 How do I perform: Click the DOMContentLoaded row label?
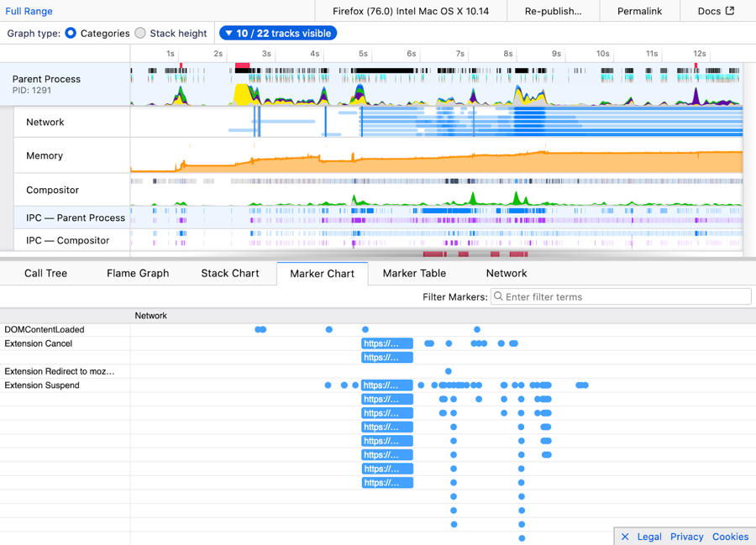click(45, 329)
